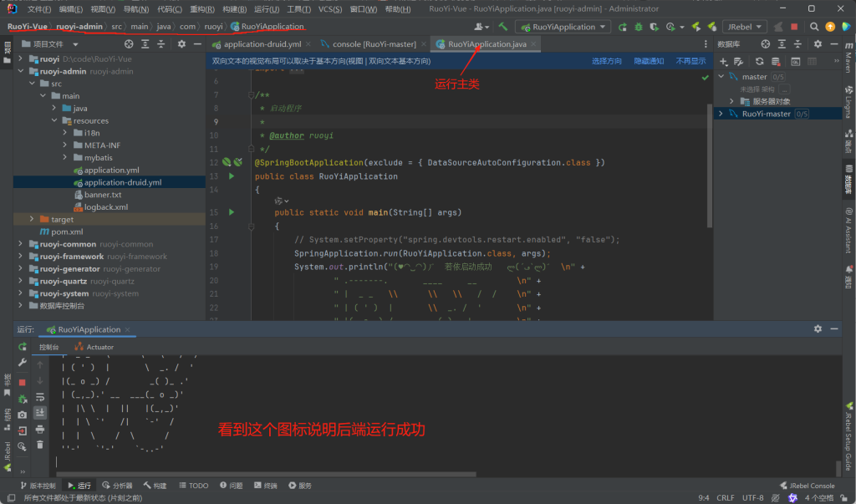The height and width of the screenshot is (504, 856).
Task: Click the build project hammer icon in top toolbar
Action: (502, 27)
